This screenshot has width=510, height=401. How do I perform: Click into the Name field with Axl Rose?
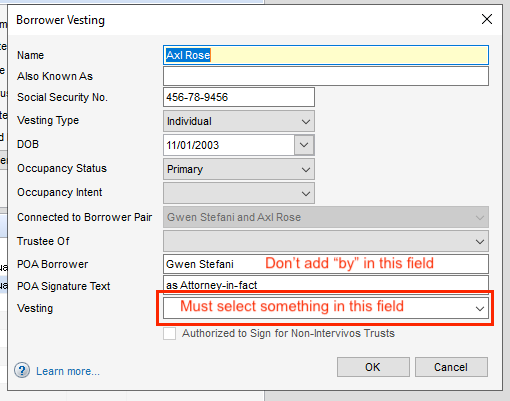tap(326, 55)
